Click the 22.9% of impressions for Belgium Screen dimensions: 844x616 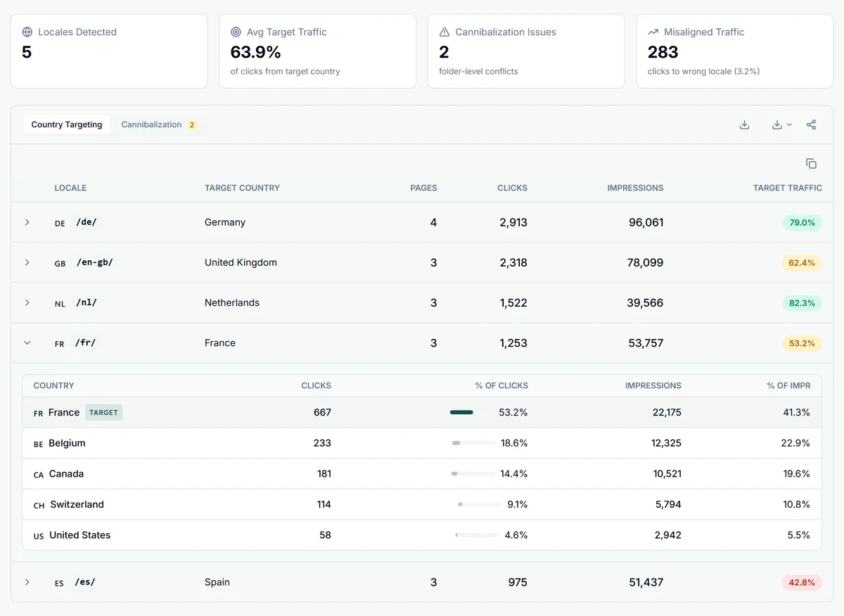coord(796,443)
